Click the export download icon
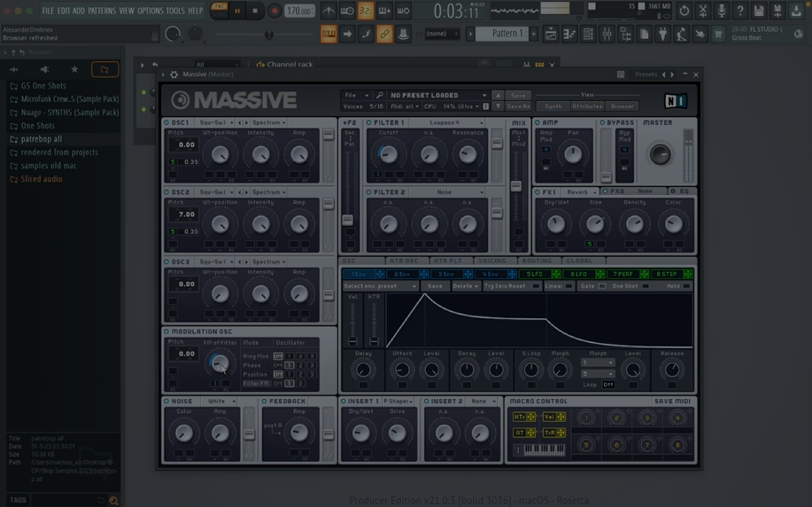 [796, 11]
